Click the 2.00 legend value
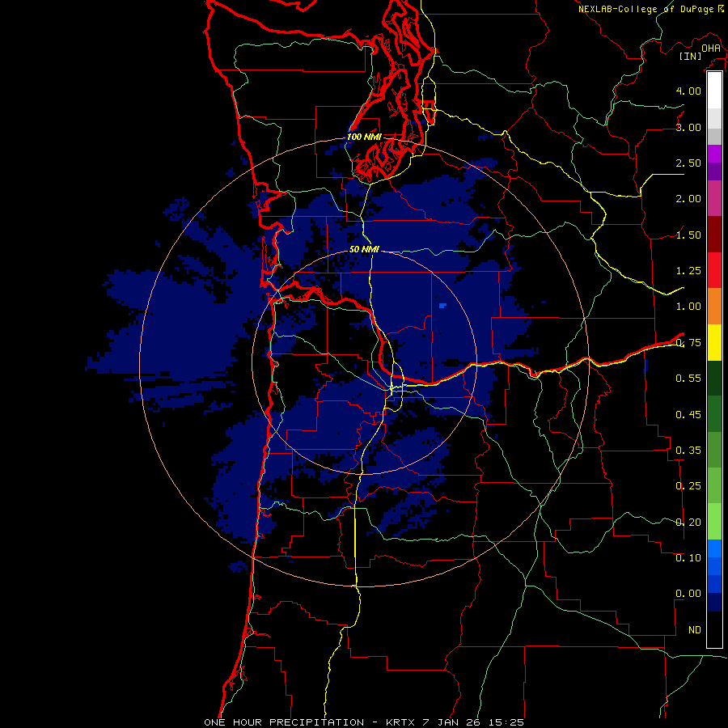This screenshot has height=728, width=728. click(x=688, y=199)
